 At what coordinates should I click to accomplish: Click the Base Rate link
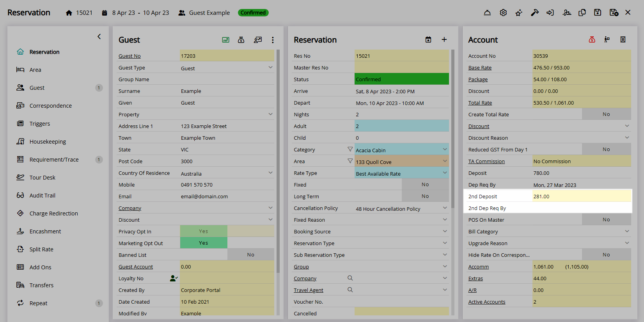(480, 68)
